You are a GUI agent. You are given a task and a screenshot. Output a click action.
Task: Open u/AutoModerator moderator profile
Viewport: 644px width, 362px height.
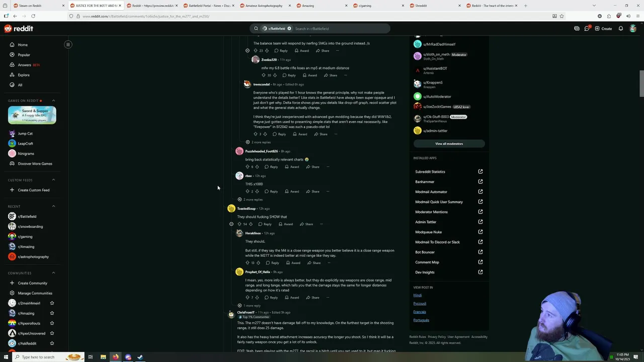[437, 97]
